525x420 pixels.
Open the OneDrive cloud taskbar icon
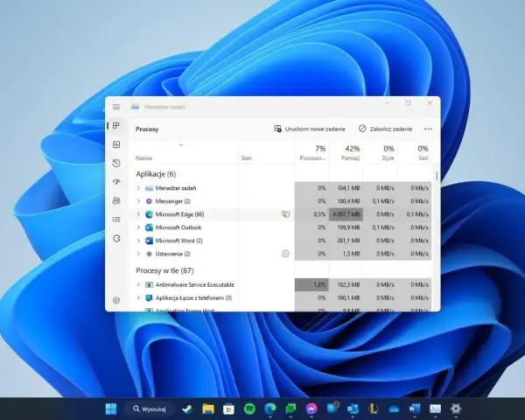pos(394,409)
